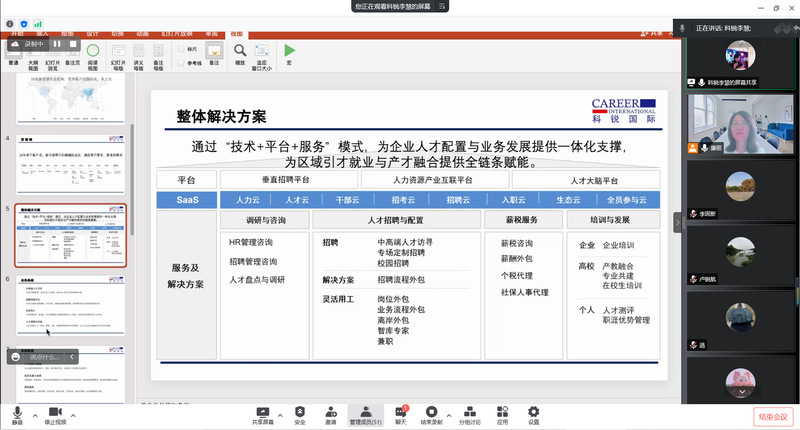Open Manage Members panel
800x430 pixels.
click(x=366, y=413)
